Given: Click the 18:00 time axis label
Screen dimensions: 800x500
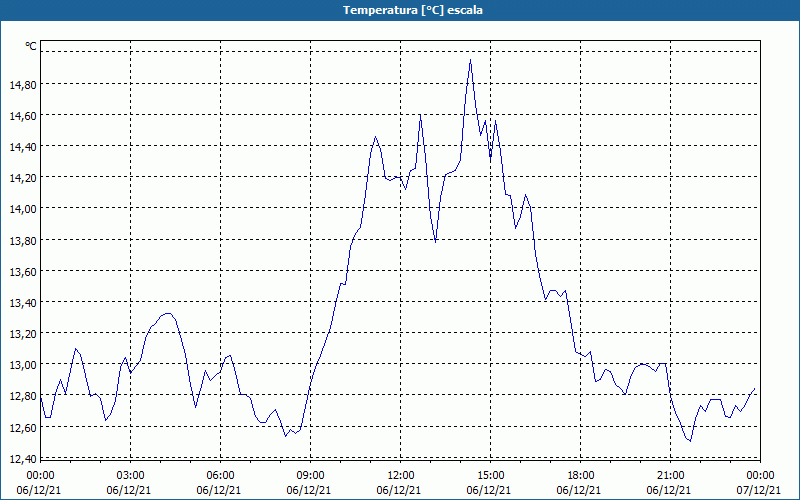Looking at the screenshot, I should pyautogui.click(x=581, y=476).
